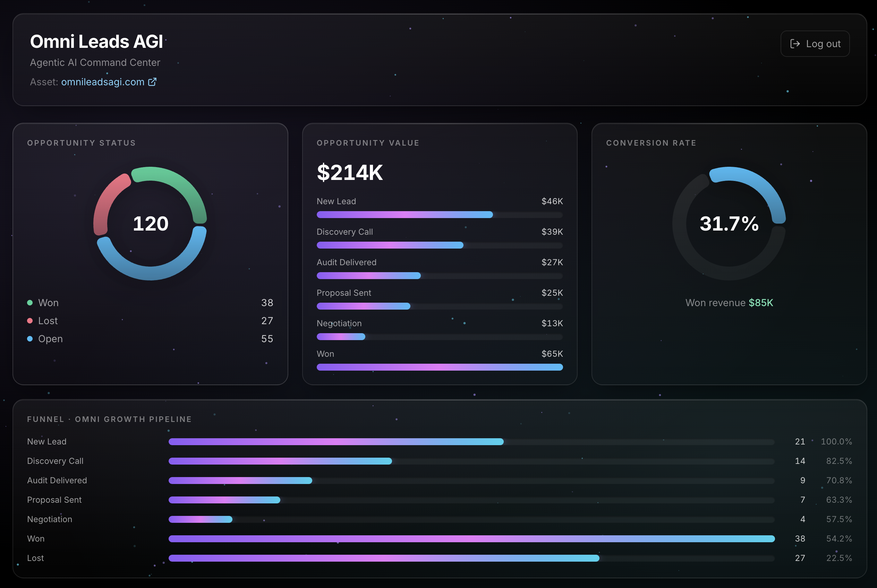Click the $85K won revenue amount
The height and width of the screenshot is (588, 877).
click(761, 303)
